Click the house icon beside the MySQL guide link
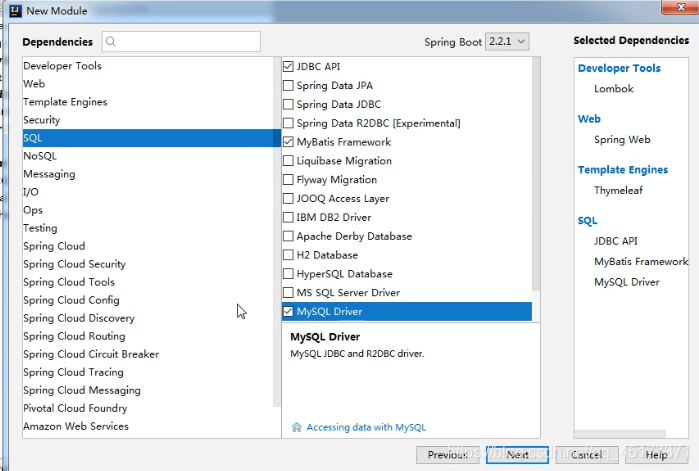Image resolution: width=699 pixels, height=471 pixels. click(x=296, y=427)
